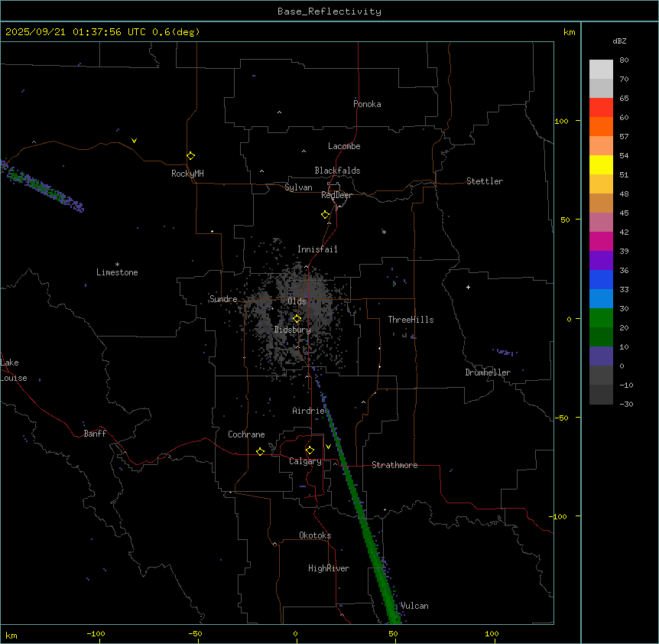Screen dimensions: 659x644
Task: Click the Vulcan label near bottom
Action: click(x=414, y=606)
